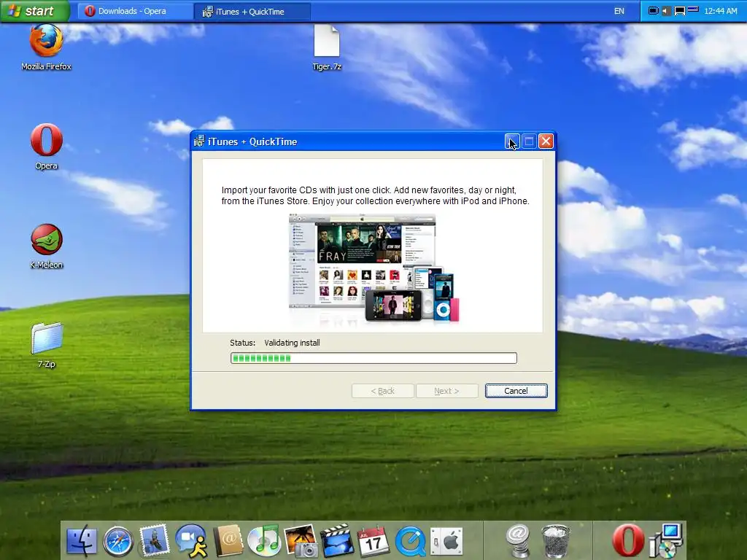Click the disabled maximize button of installer
Screen dimensions: 747x560
pyautogui.click(x=529, y=141)
